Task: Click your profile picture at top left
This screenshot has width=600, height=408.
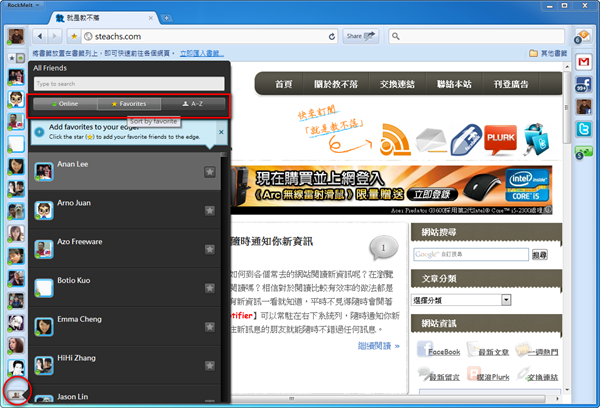Action: pos(16,36)
